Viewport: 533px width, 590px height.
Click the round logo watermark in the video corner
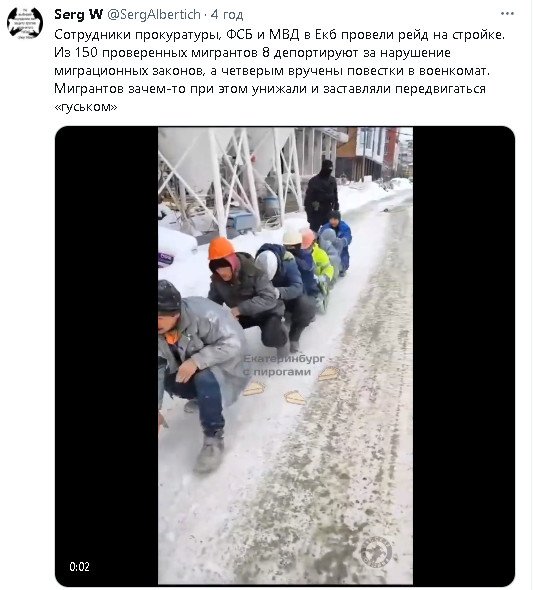[376, 551]
